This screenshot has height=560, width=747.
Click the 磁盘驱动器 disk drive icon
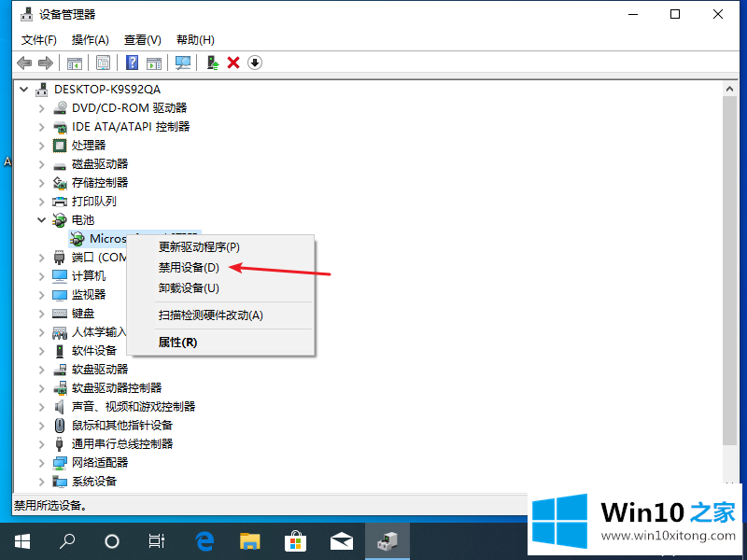coord(60,165)
